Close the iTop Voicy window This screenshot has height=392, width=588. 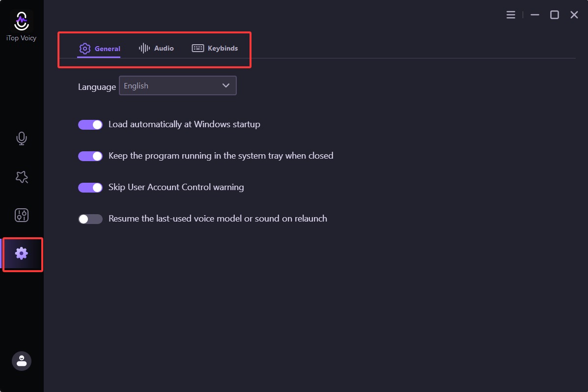(x=574, y=15)
